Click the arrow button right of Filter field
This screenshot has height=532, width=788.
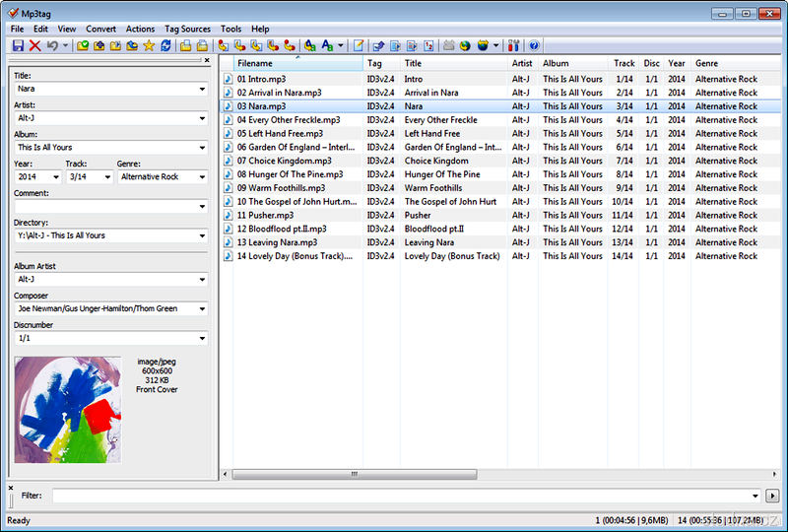click(x=773, y=496)
